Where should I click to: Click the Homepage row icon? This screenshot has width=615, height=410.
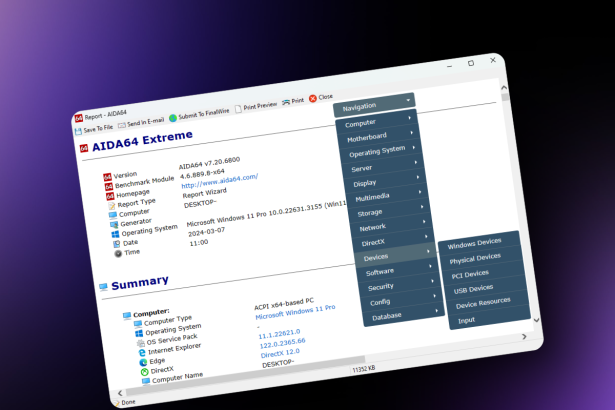tap(110, 196)
